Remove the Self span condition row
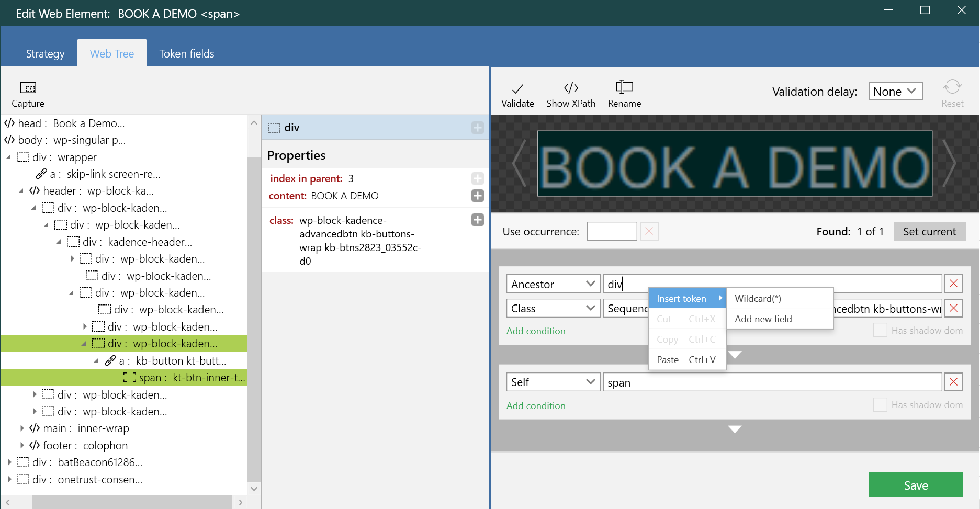This screenshot has width=980, height=509. tap(954, 382)
